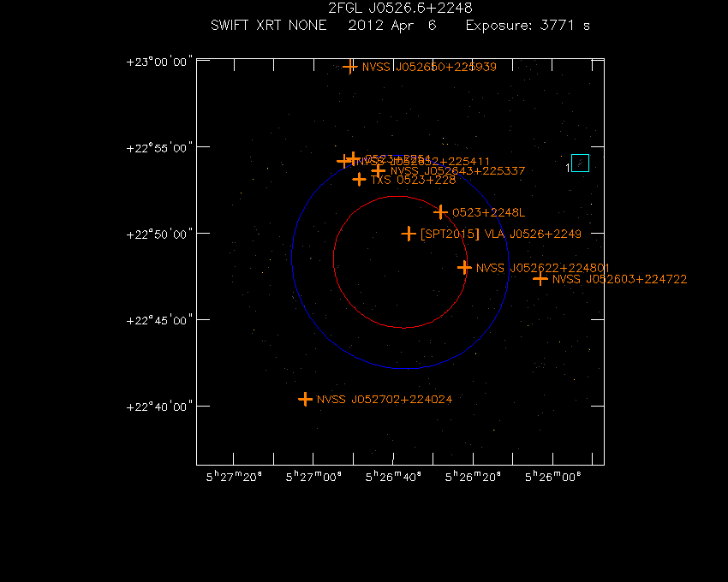
Task: Click the +23°00'00" declination label
Action: [159, 62]
